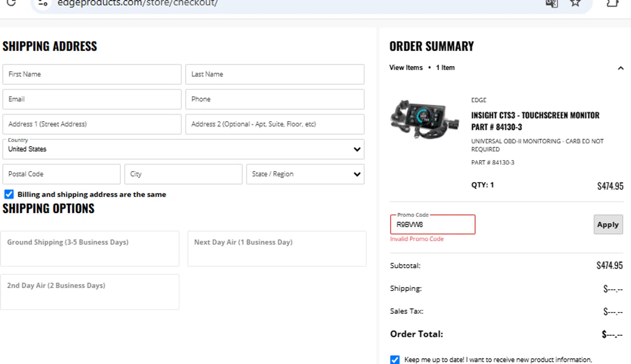Screen dimensions: 631x364
Task: Click the Invalid Promo Code message
Action: [x=417, y=239]
